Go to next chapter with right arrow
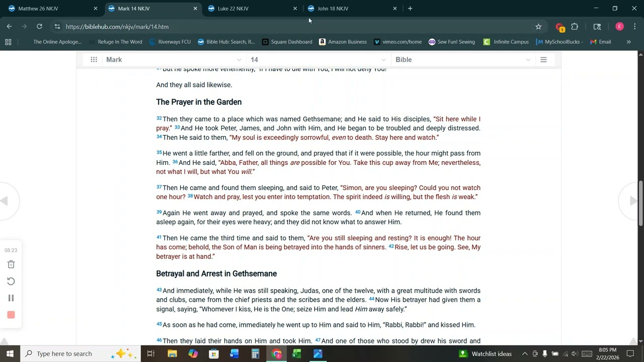The width and height of the screenshot is (644, 362). click(x=633, y=201)
